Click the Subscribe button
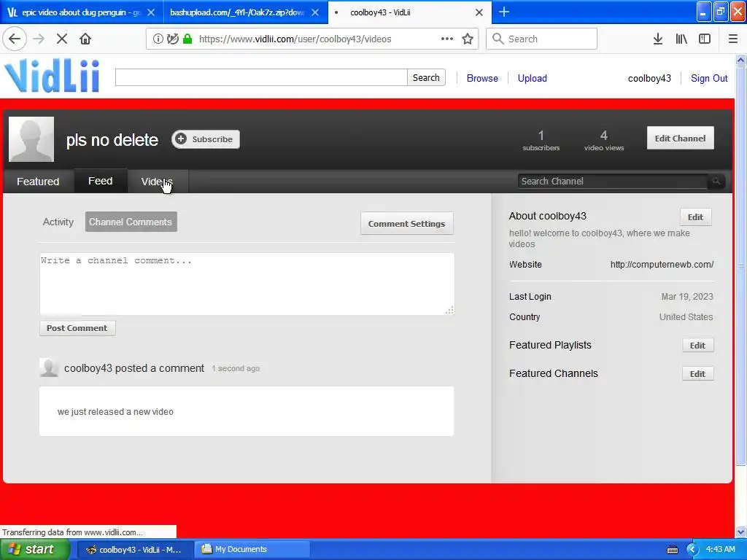747x560 pixels. [205, 139]
